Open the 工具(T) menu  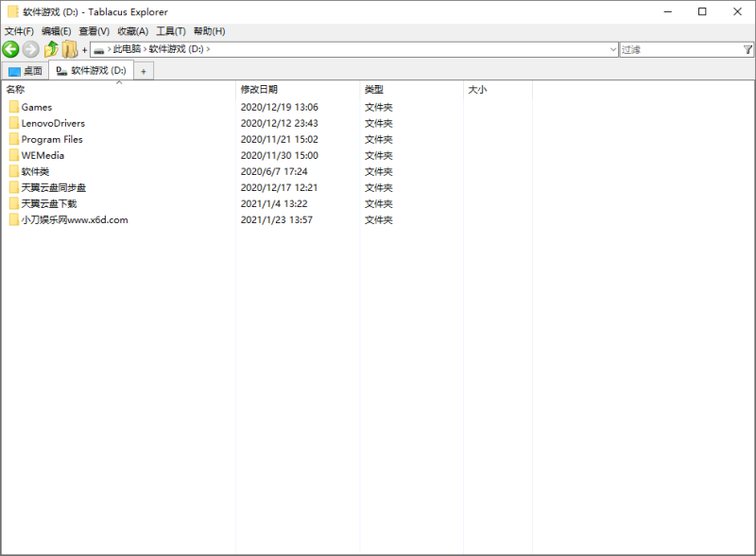171,31
